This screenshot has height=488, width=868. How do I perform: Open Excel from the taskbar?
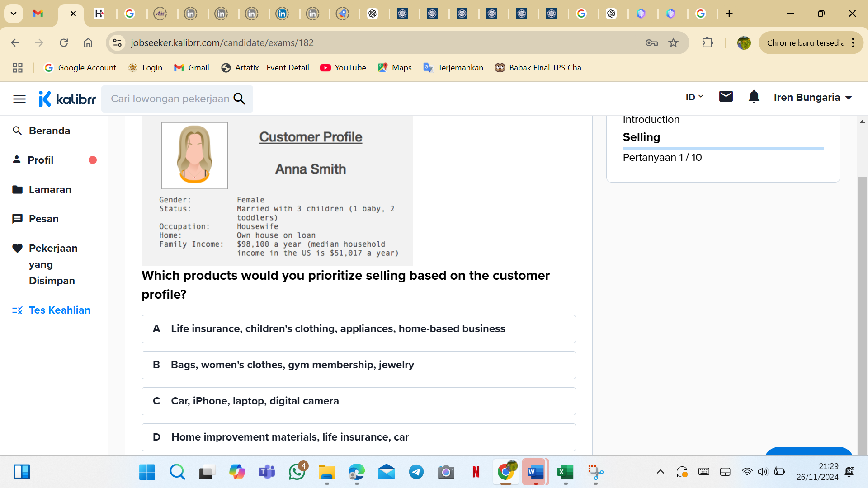(x=565, y=472)
